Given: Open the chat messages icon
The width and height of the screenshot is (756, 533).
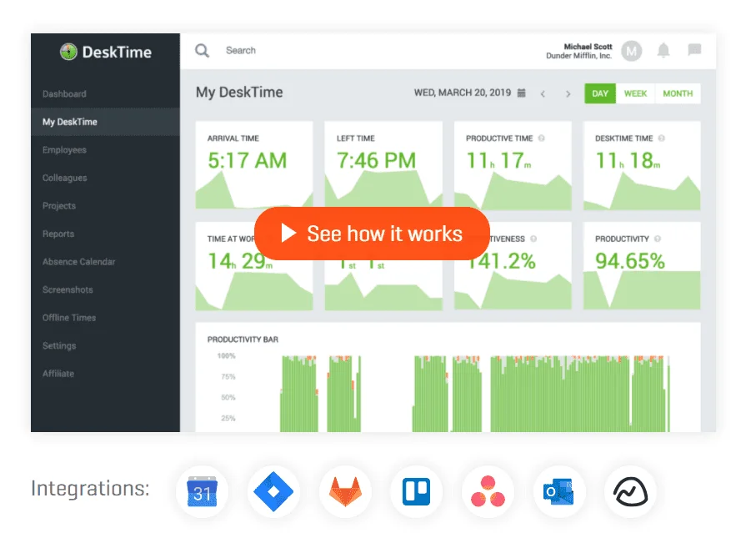Looking at the screenshot, I should [x=694, y=51].
